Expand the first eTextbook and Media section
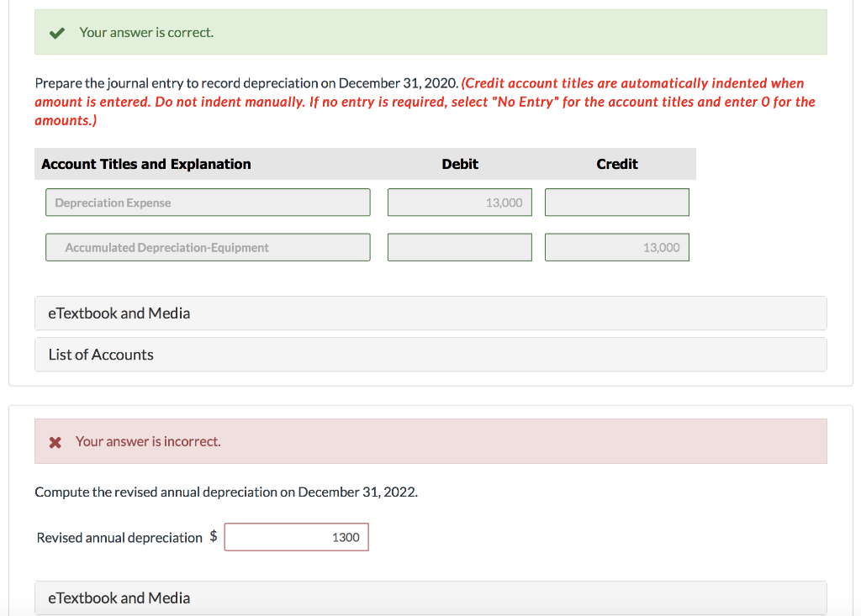 [118, 313]
